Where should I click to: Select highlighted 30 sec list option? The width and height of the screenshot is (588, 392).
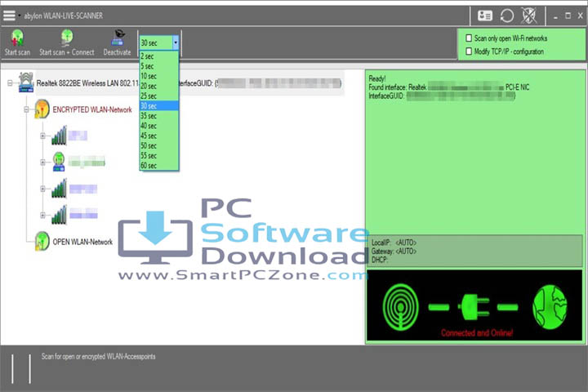159,106
